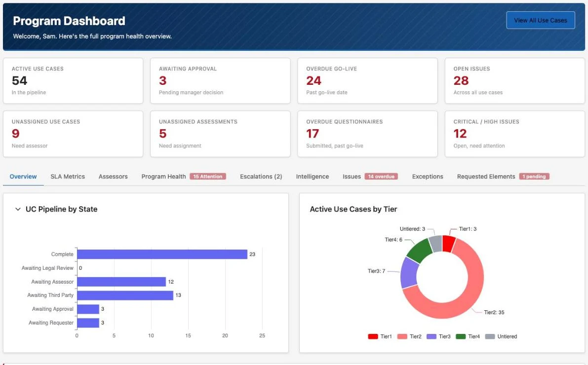Click the Awaiting Approval bar in chart

88,309
